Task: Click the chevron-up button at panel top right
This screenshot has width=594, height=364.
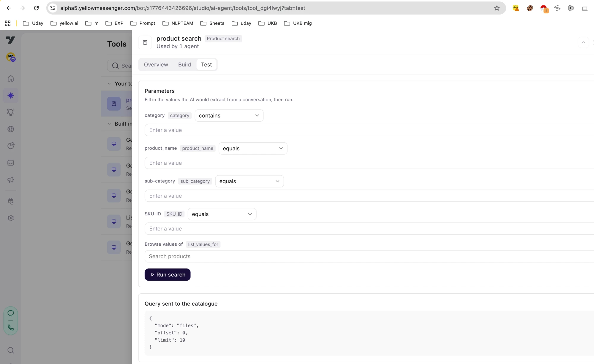Action: click(583, 42)
